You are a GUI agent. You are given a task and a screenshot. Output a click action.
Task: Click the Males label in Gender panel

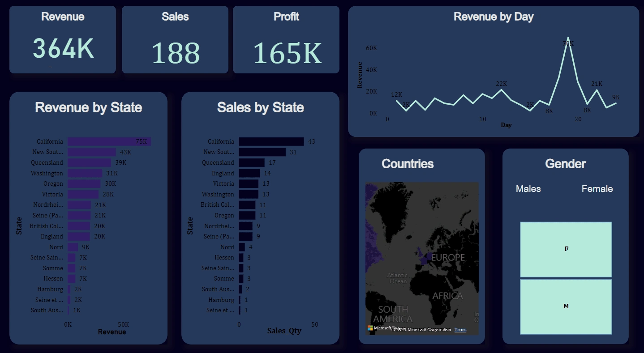click(x=528, y=189)
